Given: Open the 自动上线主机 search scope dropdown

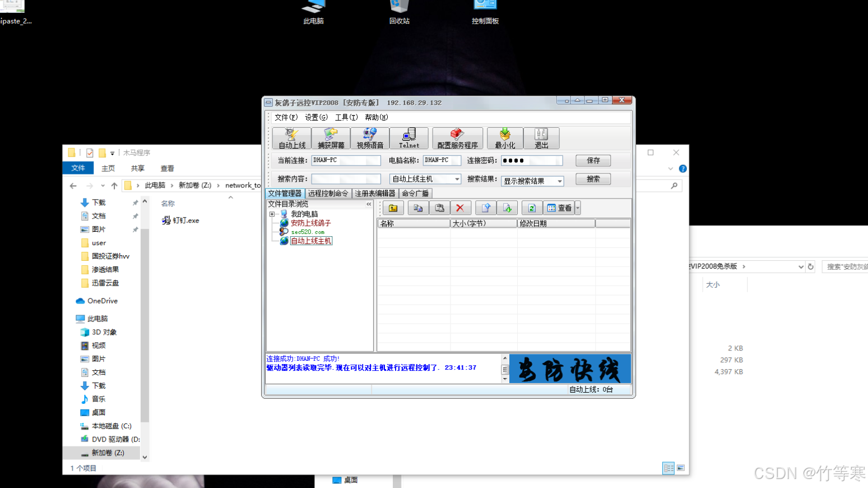Looking at the screenshot, I should coord(457,179).
